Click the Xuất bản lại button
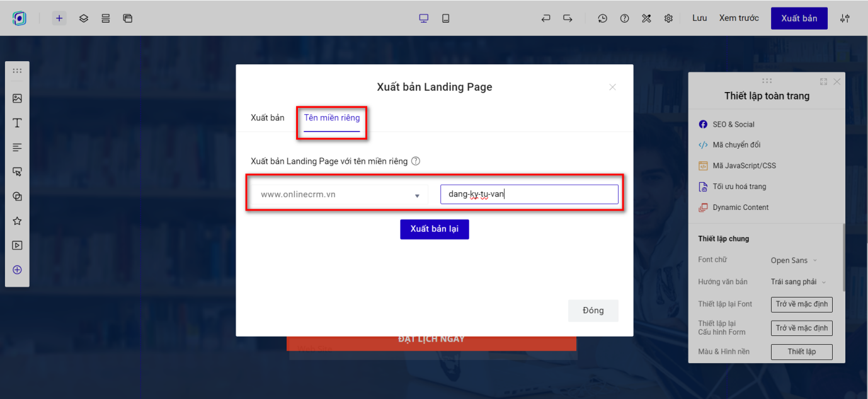 435,229
